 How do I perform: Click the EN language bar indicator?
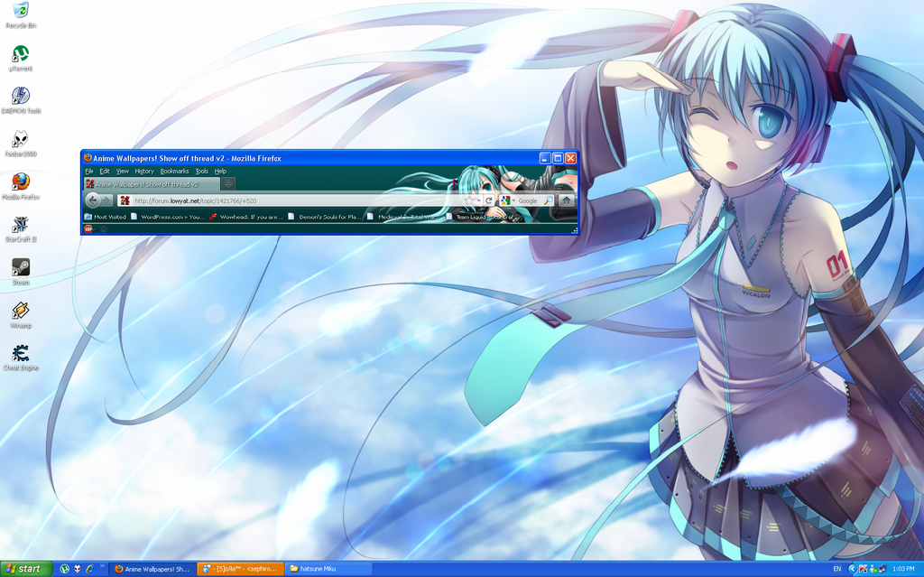pos(836,569)
